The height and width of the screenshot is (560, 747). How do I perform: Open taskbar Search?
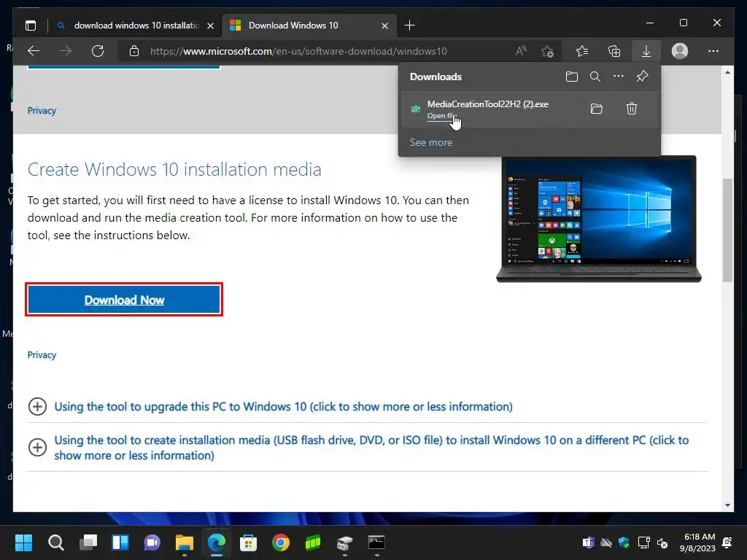pyautogui.click(x=55, y=542)
